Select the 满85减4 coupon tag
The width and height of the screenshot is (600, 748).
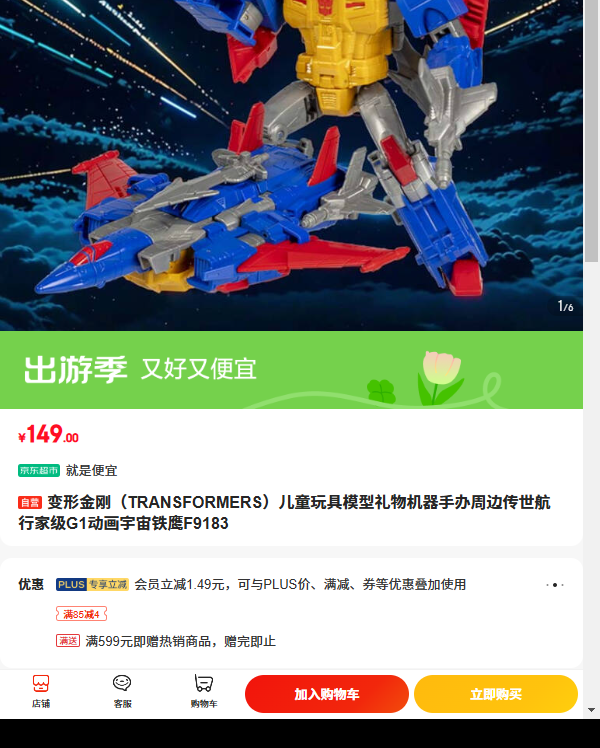pyautogui.click(x=81, y=614)
